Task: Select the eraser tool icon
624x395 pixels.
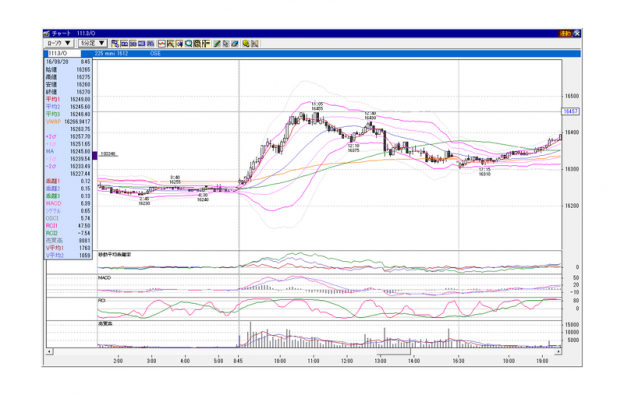Action: (235, 43)
